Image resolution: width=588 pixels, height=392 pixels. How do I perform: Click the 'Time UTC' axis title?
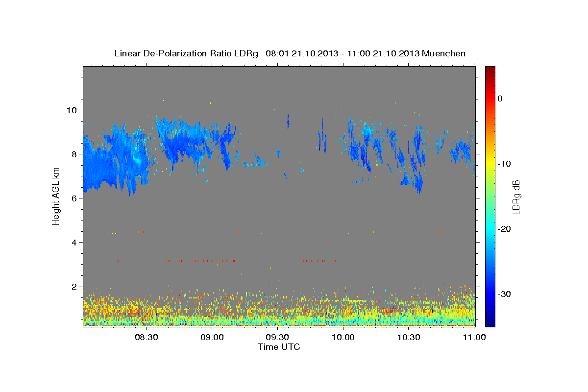[x=279, y=347]
